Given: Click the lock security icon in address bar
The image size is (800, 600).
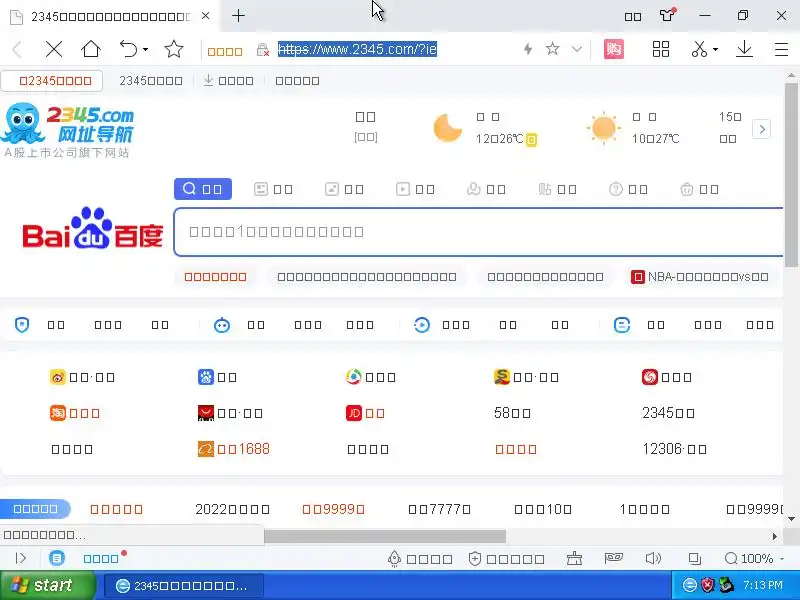Looking at the screenshot, I should 263,49.
